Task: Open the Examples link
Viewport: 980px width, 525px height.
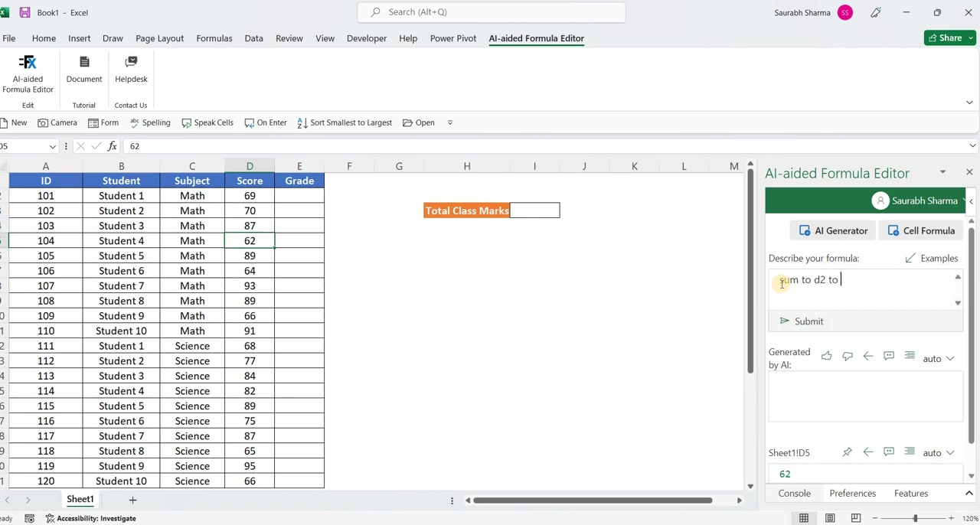Action: click(932, 258)
